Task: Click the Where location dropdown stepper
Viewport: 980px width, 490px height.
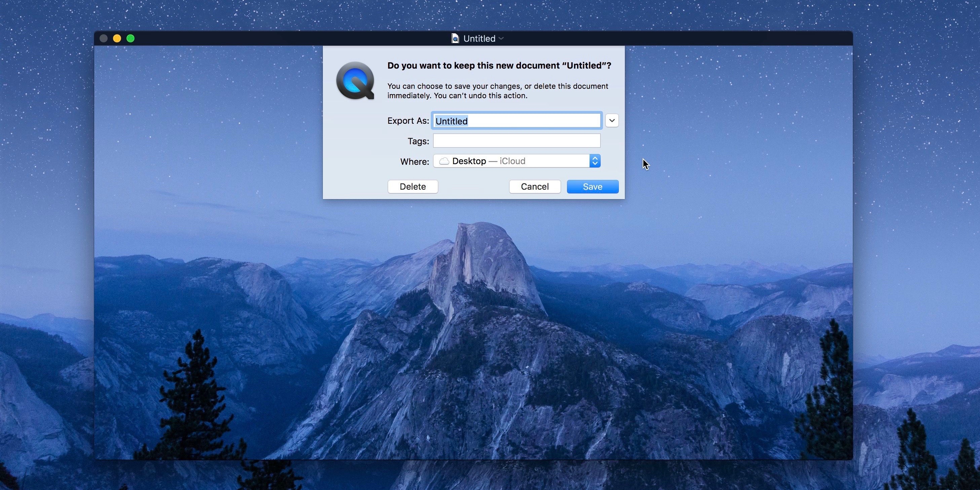Action: point(594,161)
